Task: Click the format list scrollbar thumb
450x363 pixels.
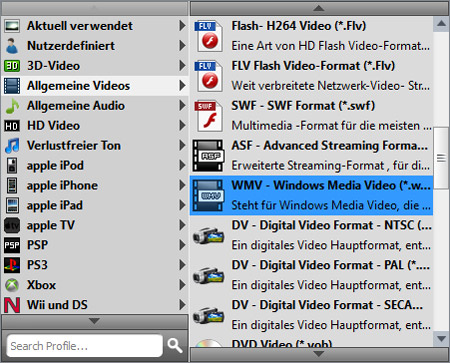Action: click(x=441, y=158)
